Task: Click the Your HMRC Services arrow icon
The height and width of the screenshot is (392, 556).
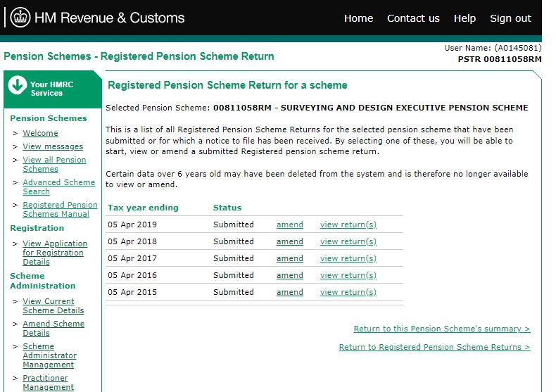Action: 18,85
